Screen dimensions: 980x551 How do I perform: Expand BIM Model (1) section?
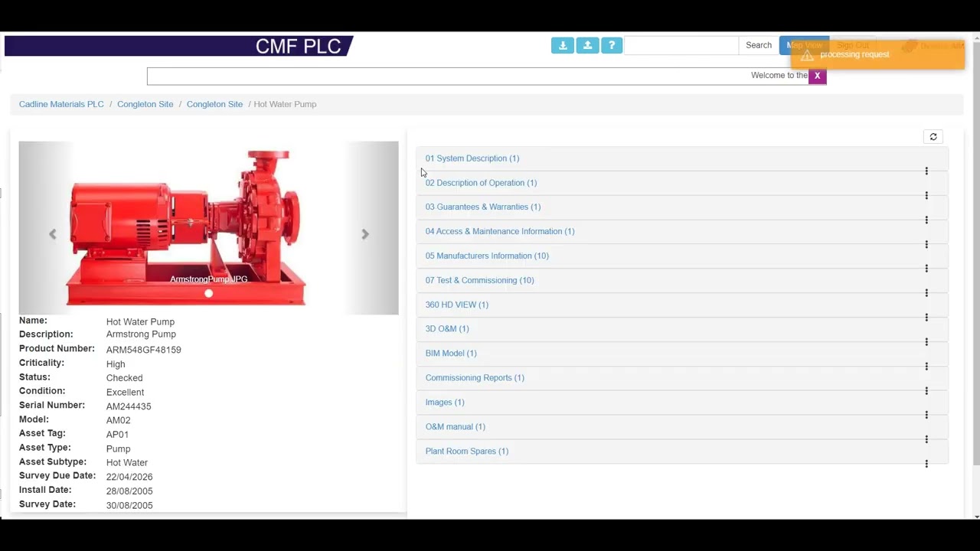[x=450, y=354]
